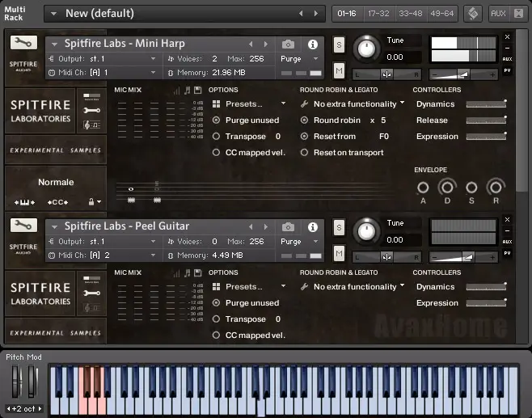Solo the Mini Harp instrument
The height and width of the screenshot is (418, 532).
point(339,44)
